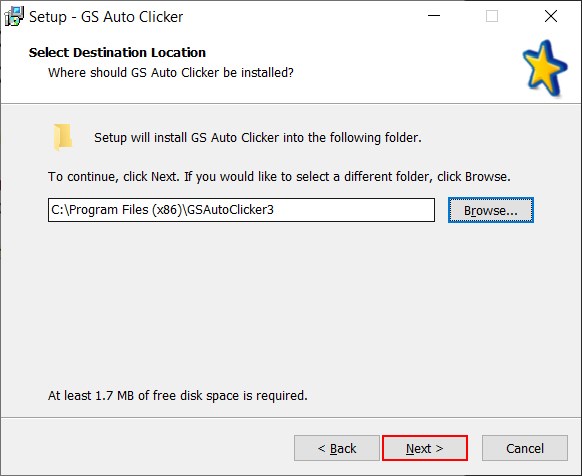The height and width of the screenshot is (476, 582).
Task: Place cursor on GSAutoClicker3 in the path
Action: (x=230, y=210)
